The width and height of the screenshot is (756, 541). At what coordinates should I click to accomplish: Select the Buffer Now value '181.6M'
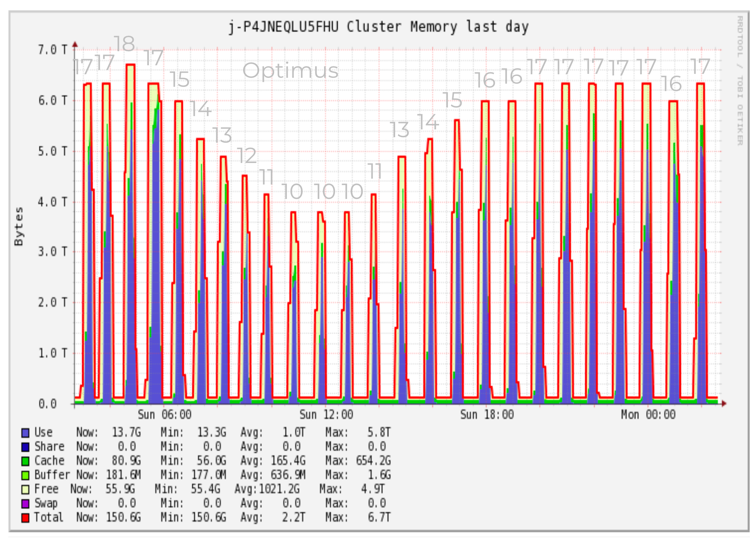(x=124, y=475)
